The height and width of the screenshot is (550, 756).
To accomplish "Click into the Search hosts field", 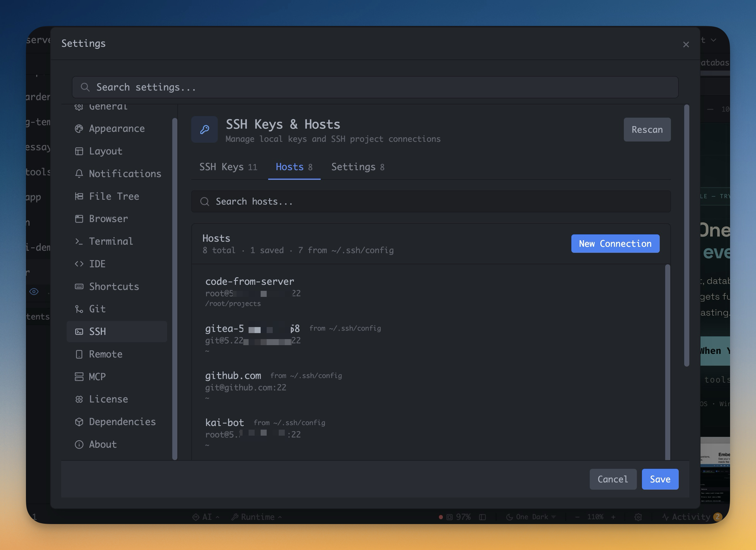I will (431, 202).
